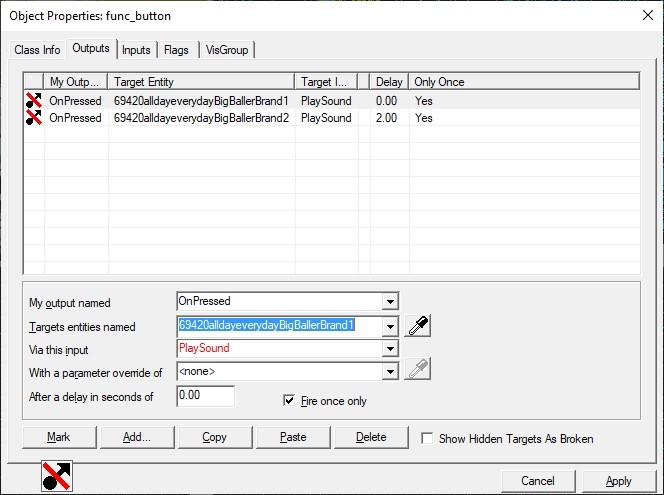The width and height of the screenshot is (664, 495).
Task: Click the large invalid output icon at bottom left
Action: click(x=57, y=477)
